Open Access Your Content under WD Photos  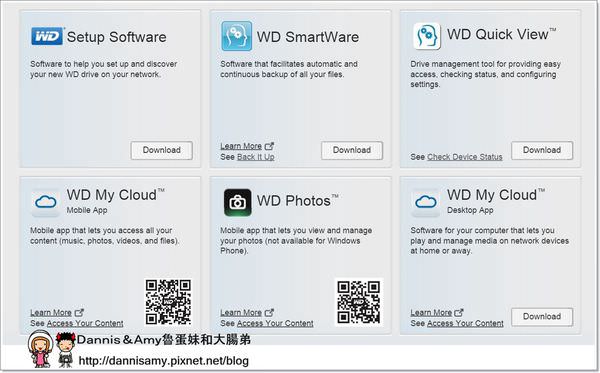coord(275,324)
